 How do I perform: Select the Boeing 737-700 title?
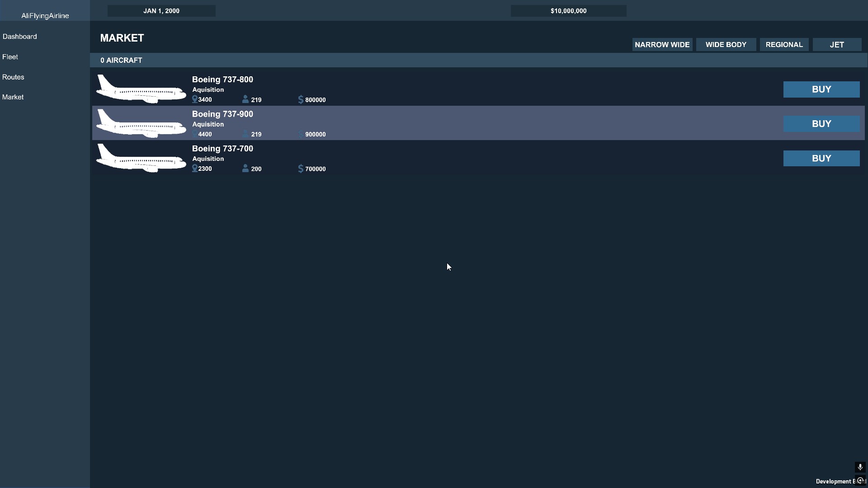222,149
